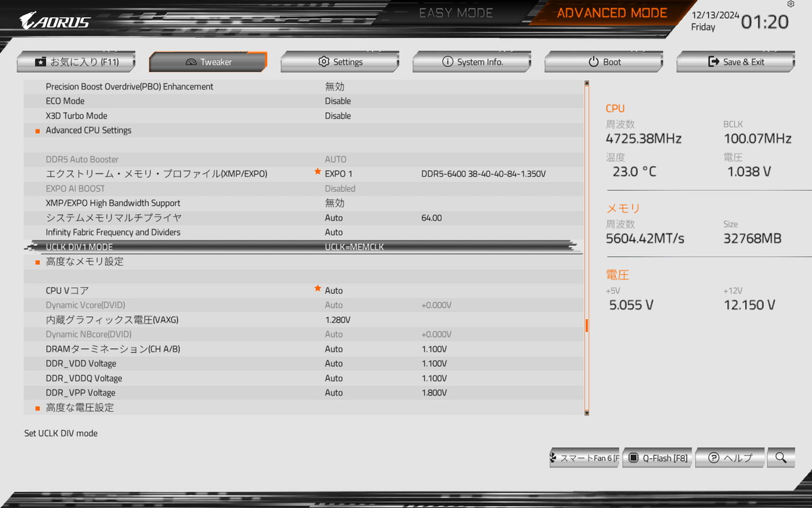
Task: Click the scrollbar down arrow
Action: click(587, 412)
